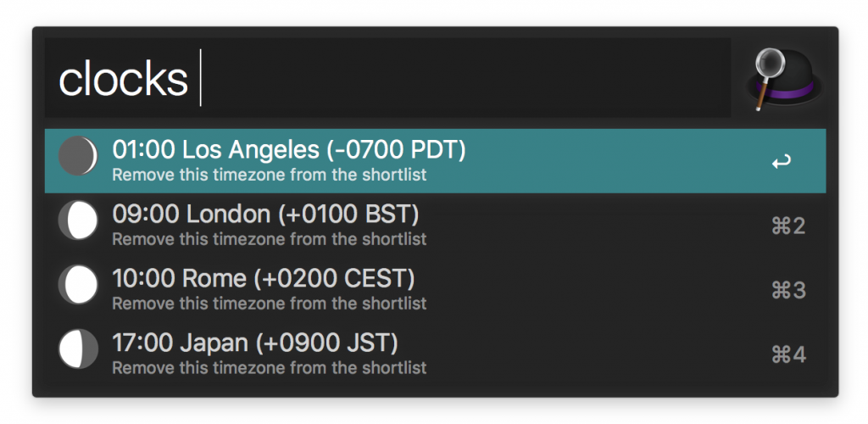Click the ⌘2 shortcut hint

click(x=788, y=226)
